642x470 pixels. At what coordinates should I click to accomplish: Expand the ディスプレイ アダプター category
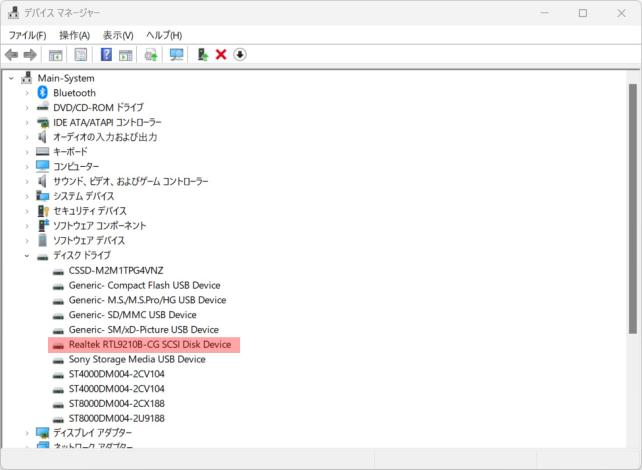27,433
